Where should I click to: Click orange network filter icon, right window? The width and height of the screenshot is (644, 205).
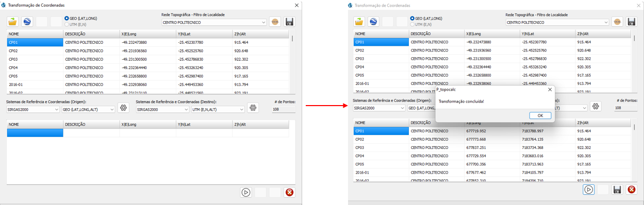(x=617, y=22)
